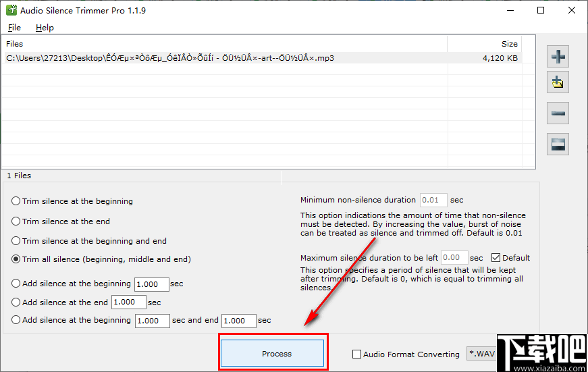Click the minus icon to remove file
The image size is (588, 372).
coord(558,113)
